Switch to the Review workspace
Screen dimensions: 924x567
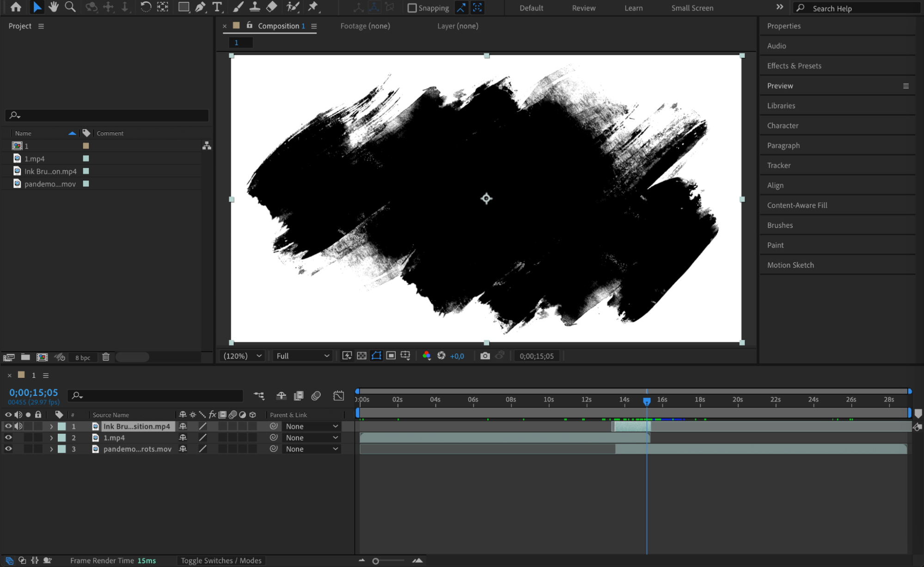click(583, 8)
